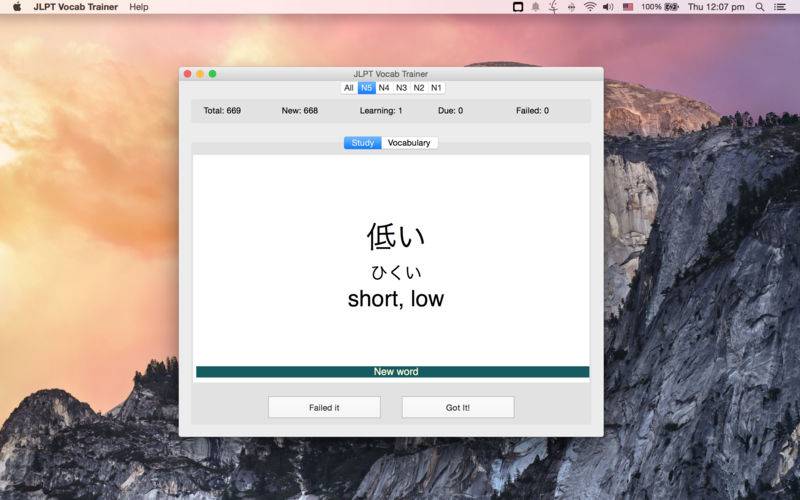
Task: Click the Got It! button
Action: click(x=458, y=408)
